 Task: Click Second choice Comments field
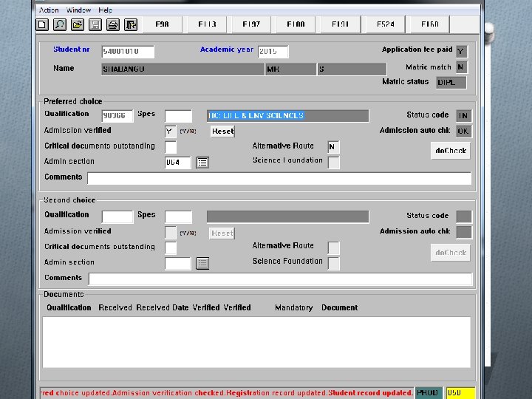[x=280, y=279]
